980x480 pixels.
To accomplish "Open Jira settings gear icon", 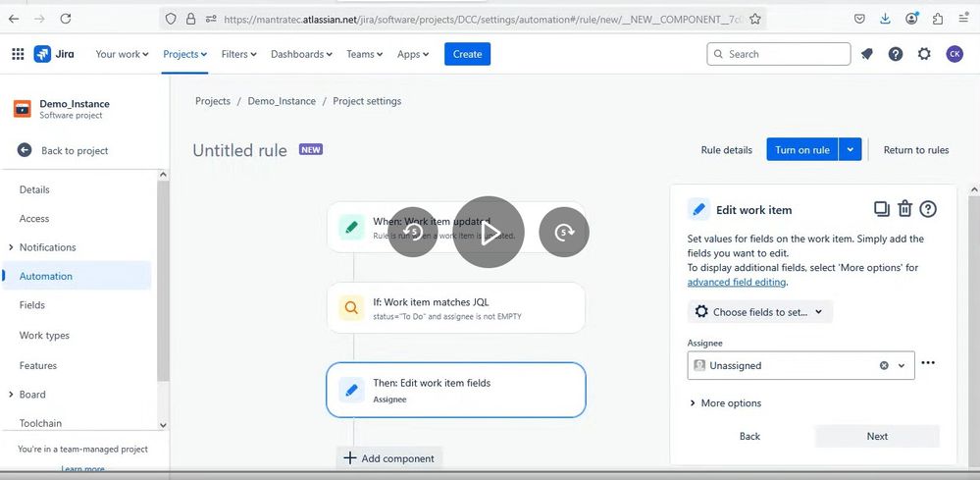I will coord(924,54).
